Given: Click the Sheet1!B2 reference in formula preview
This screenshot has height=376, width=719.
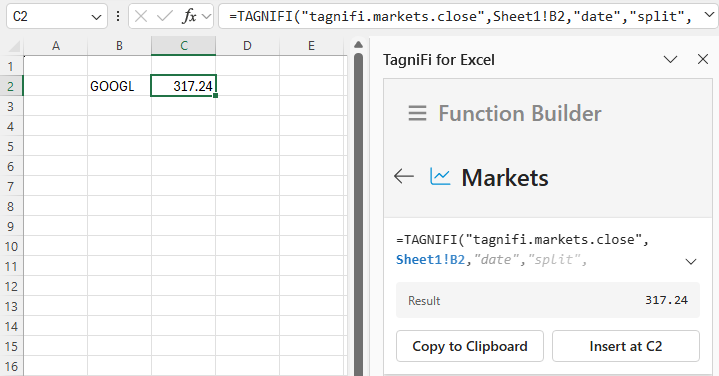Looking at the screenshot, I should point(431,260).
